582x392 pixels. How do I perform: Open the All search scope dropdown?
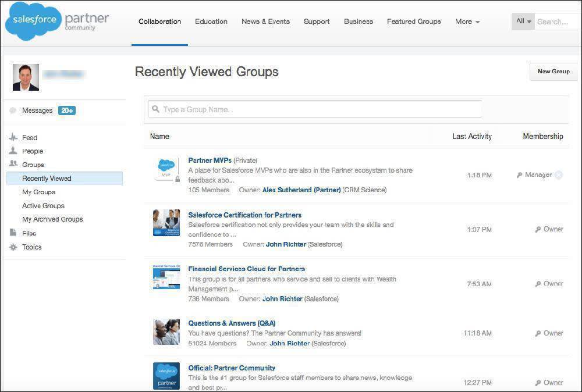coord(523,21)
